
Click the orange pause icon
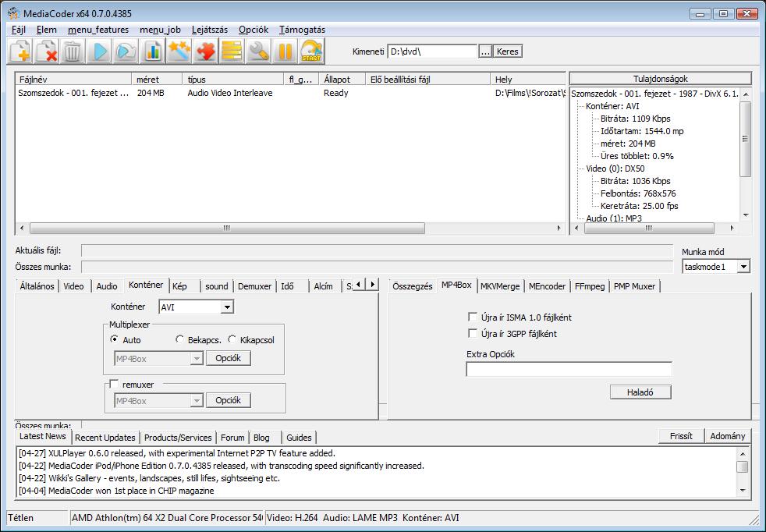[284, 51]
